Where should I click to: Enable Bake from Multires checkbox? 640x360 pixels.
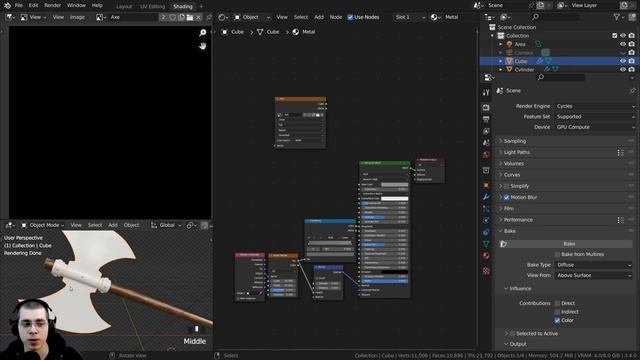[557, 254]
